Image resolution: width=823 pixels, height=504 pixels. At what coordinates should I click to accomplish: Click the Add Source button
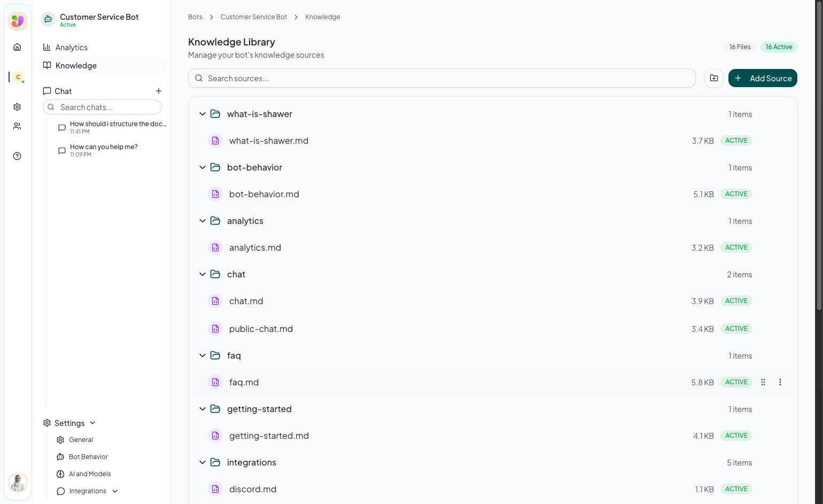[x=763, y=78]
